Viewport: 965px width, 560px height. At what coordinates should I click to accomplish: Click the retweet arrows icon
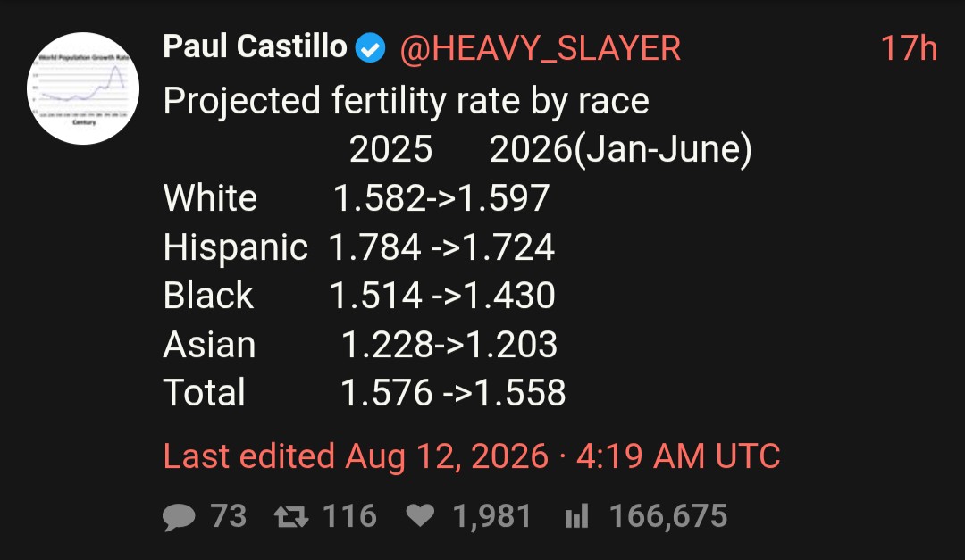click(x=291, y=516)
